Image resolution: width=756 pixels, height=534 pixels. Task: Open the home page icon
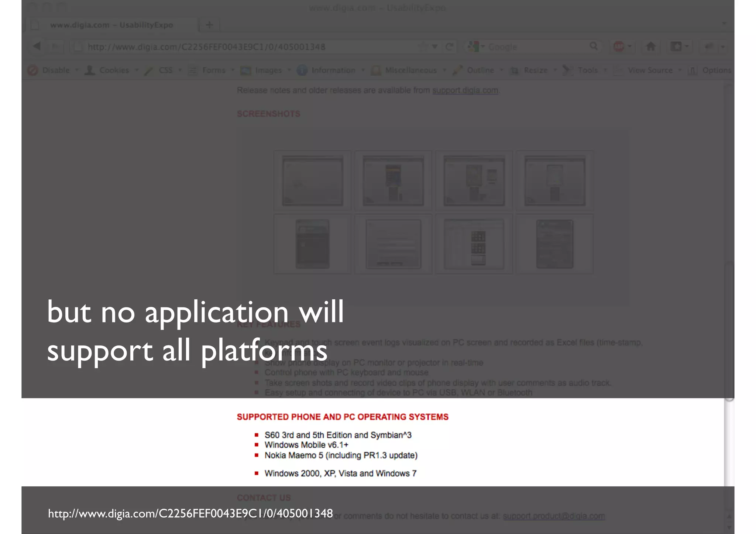(x=651, y=46)
